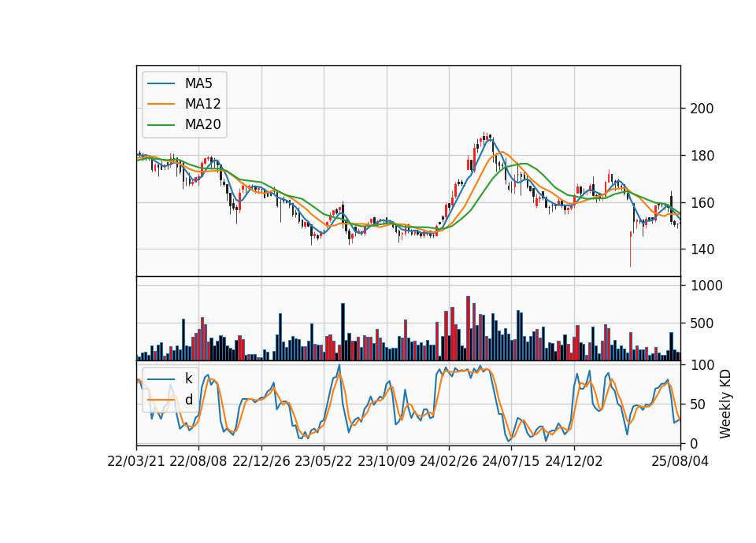Click the 22/08/08 date label
The height and width of the screenshot is (543, 756).
coord(198,461)
